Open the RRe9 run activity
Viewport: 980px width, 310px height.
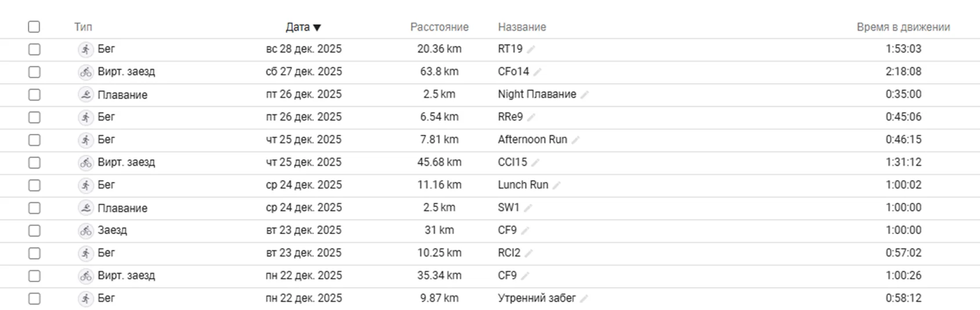(x=510, y=117)
